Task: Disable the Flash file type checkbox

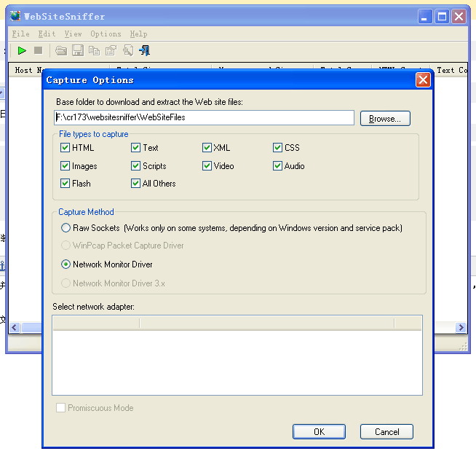Action: pos(66,184)
